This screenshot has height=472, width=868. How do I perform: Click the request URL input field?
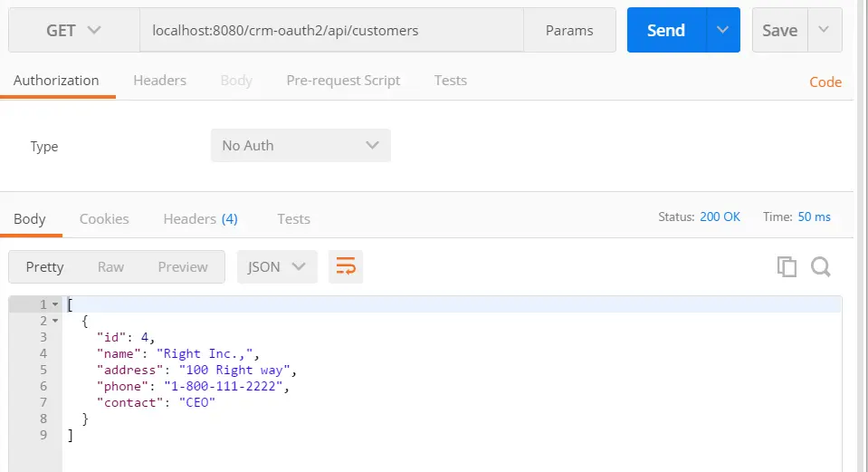pyautogui.click(x=331, y=31)
